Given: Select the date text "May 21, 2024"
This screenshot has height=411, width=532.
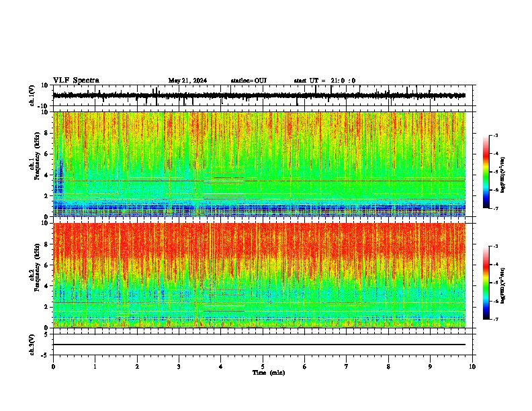Looking at the screenshot, I should (187, 81).
